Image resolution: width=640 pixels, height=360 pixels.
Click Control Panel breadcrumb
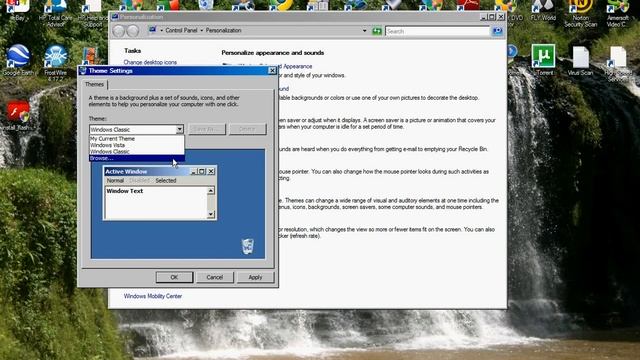tap(181, 31)
